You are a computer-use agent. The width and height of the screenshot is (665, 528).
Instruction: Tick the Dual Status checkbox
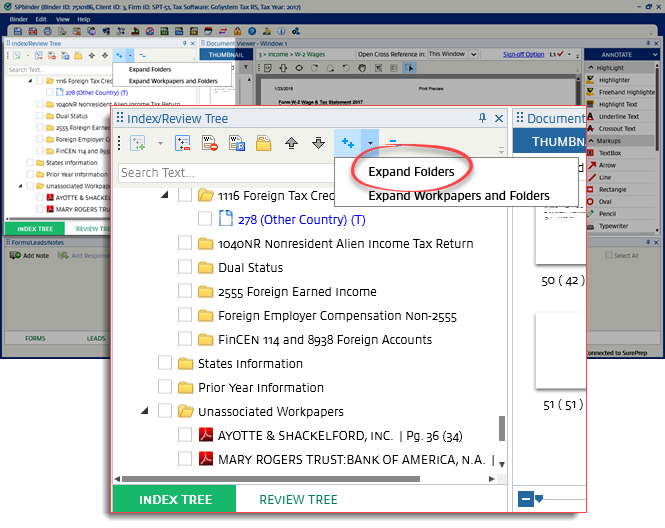coord(185,267)
